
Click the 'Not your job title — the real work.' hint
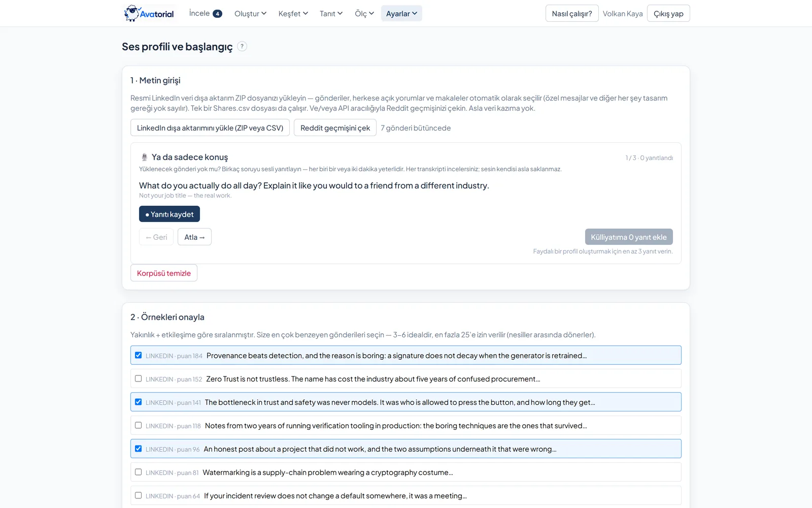(185, 196)
